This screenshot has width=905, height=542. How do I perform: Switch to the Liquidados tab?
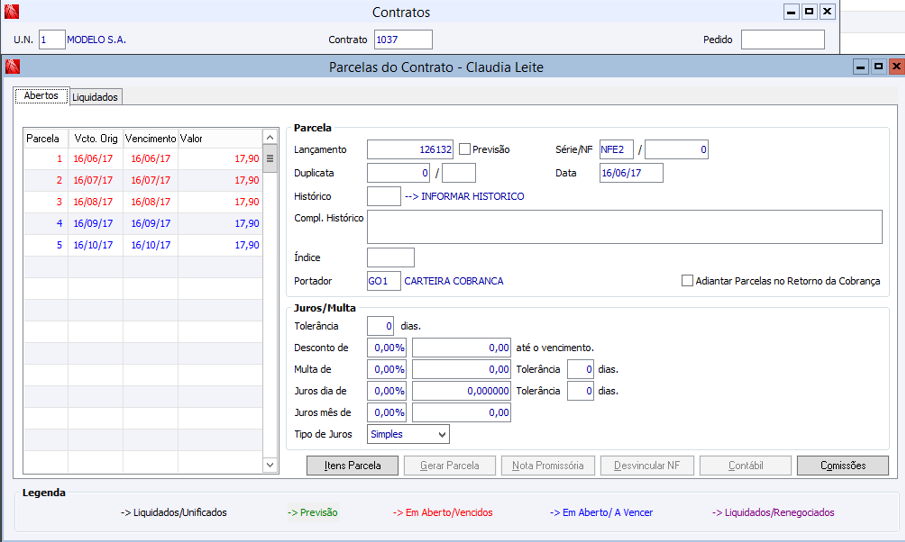[x=96, y=97]
